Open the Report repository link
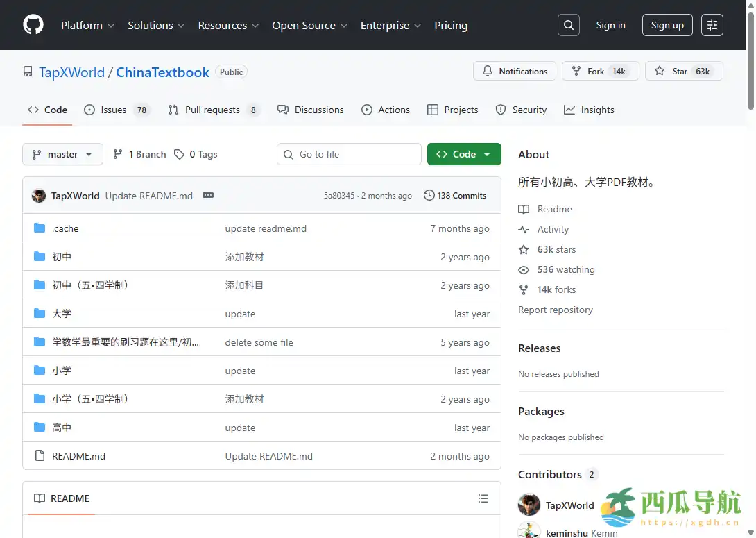Viewport: 756px width, 538px height. tap(556, 310)
